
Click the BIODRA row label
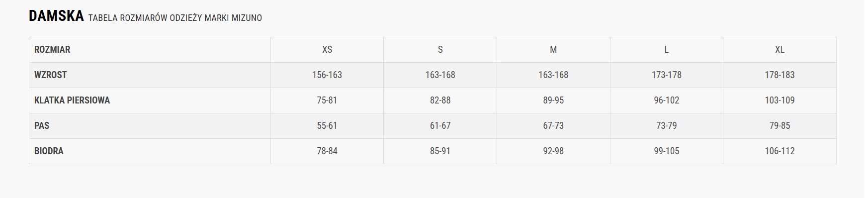click(x=49, y=151)
